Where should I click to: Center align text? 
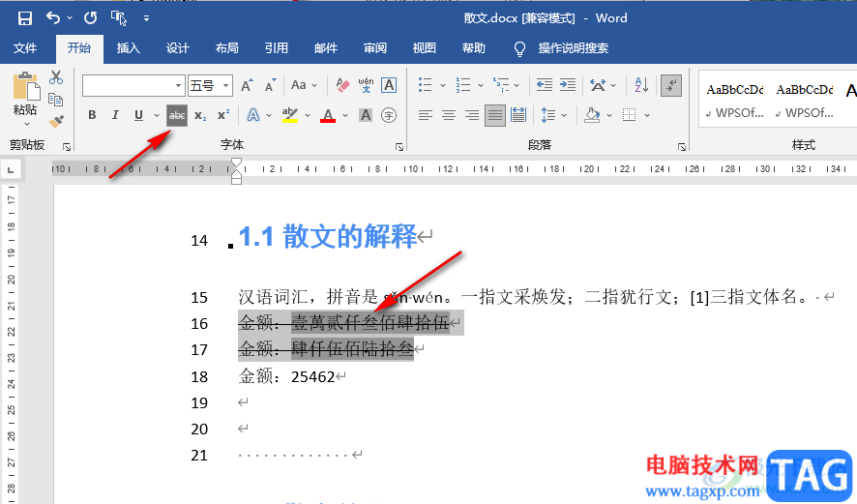(449, 115)
